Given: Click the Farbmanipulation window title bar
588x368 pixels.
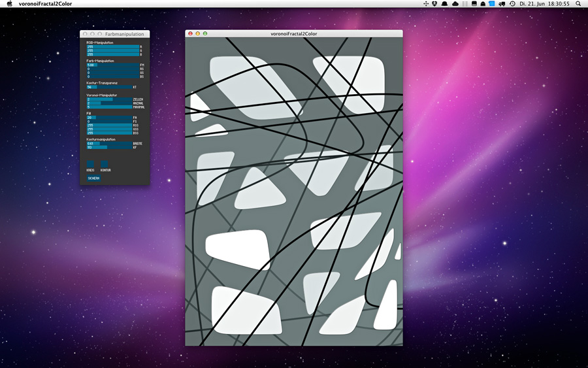Looking at the screenshot, I should (124, 34).
